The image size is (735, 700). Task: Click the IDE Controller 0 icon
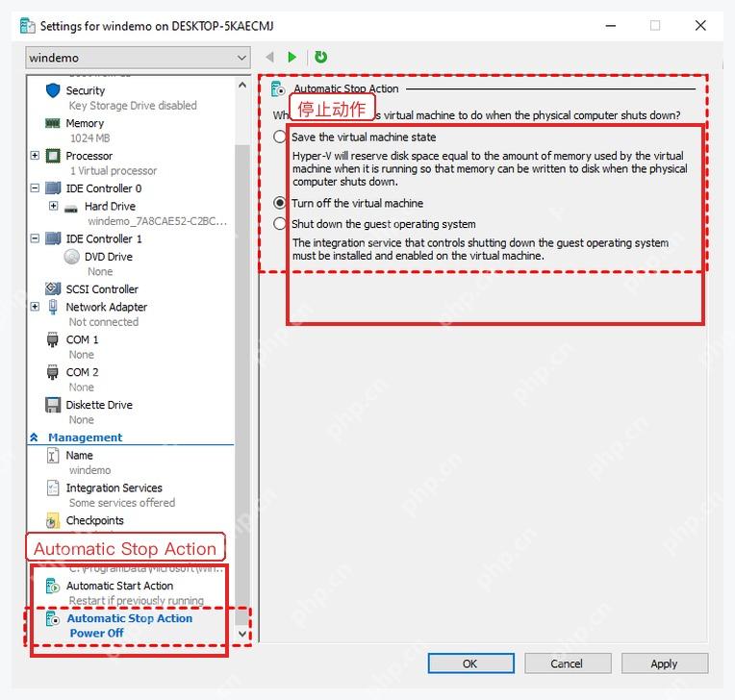point(53,188)
